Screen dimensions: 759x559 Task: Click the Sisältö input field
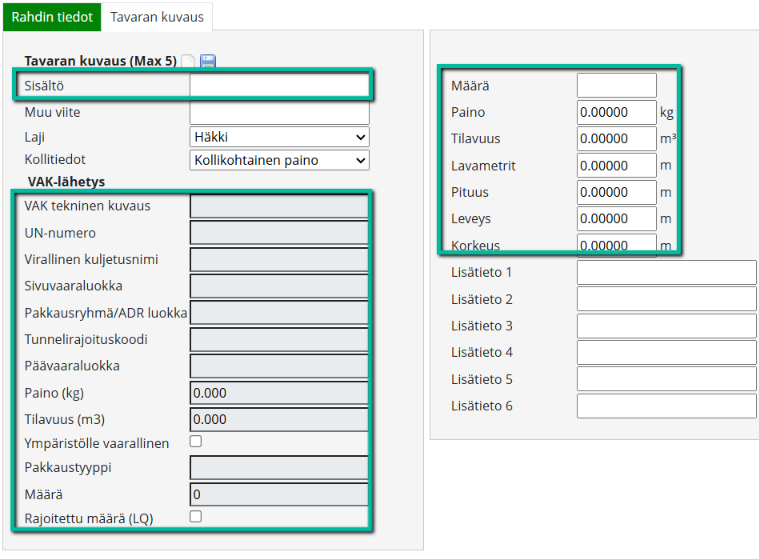click(279, 86)
